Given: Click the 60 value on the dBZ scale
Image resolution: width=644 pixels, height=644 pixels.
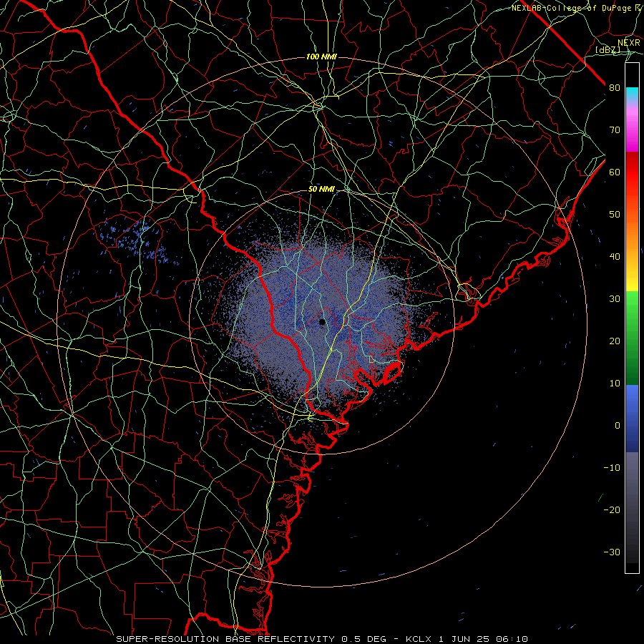Looking at the screenshot, I should 615,172.
